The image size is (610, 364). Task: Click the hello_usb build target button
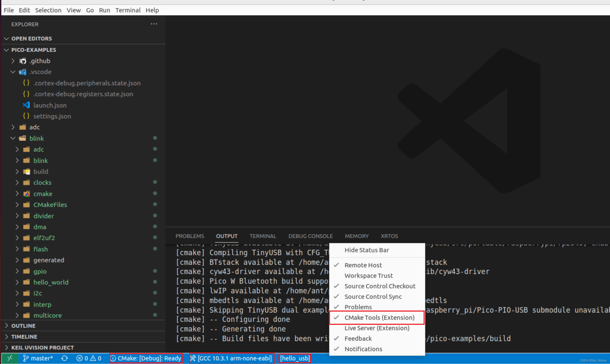coord(295,358)
